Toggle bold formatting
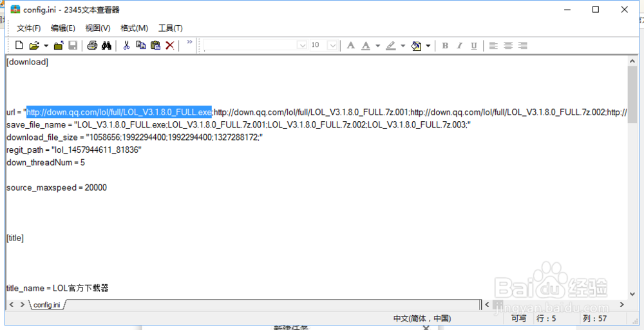 click(445, 46)
